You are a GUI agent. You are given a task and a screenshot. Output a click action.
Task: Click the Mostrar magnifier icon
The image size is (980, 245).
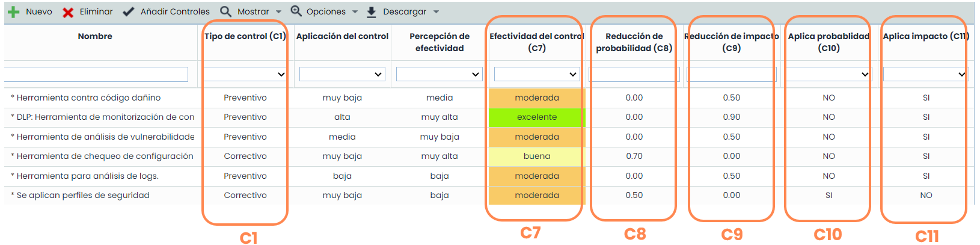[225, 11]
